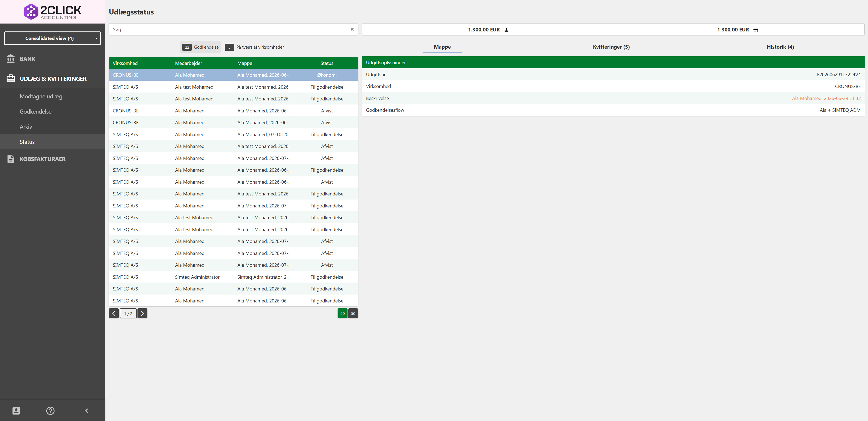Collapse the sidebar with the arrow icon
The height and width of the screenshot is (421, 868).
point(87,411)
